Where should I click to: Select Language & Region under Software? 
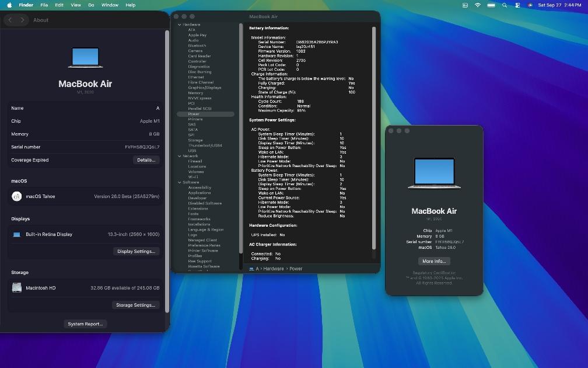click(x=205, y=230)
